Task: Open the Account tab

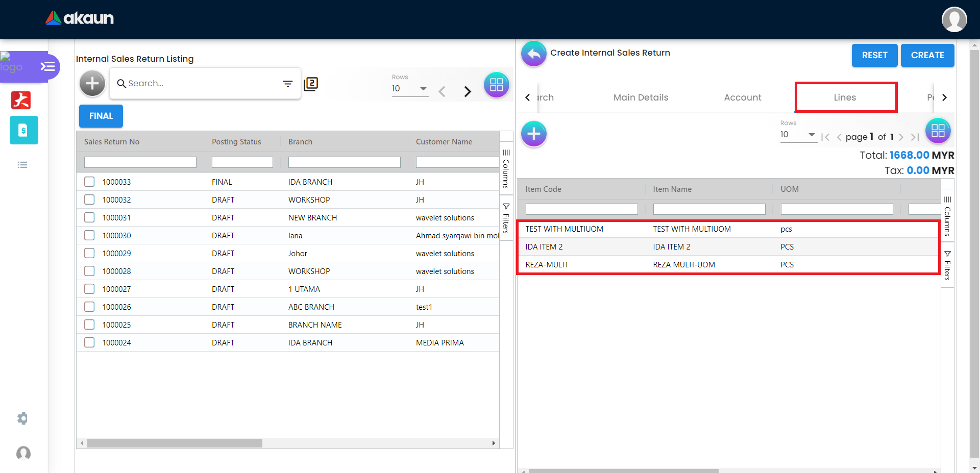Action: [x=742, y=97]
